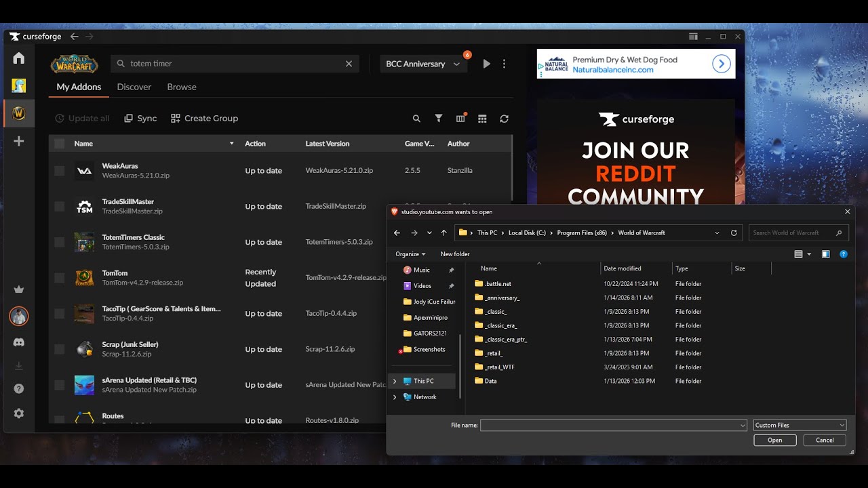This screenshot has width=868, height=488.
Task: Go up one folder level in dialog
Action: (x=444, y=232)
